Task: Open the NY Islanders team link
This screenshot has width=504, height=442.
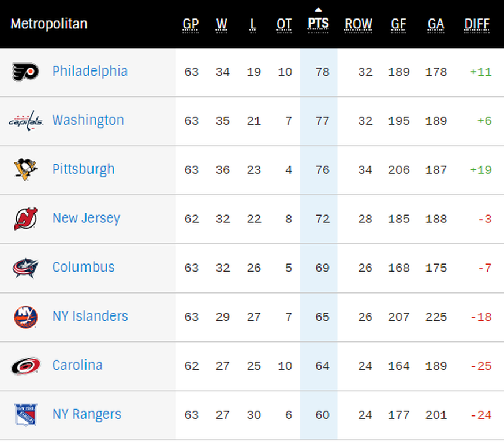Action: coord(90,316)
